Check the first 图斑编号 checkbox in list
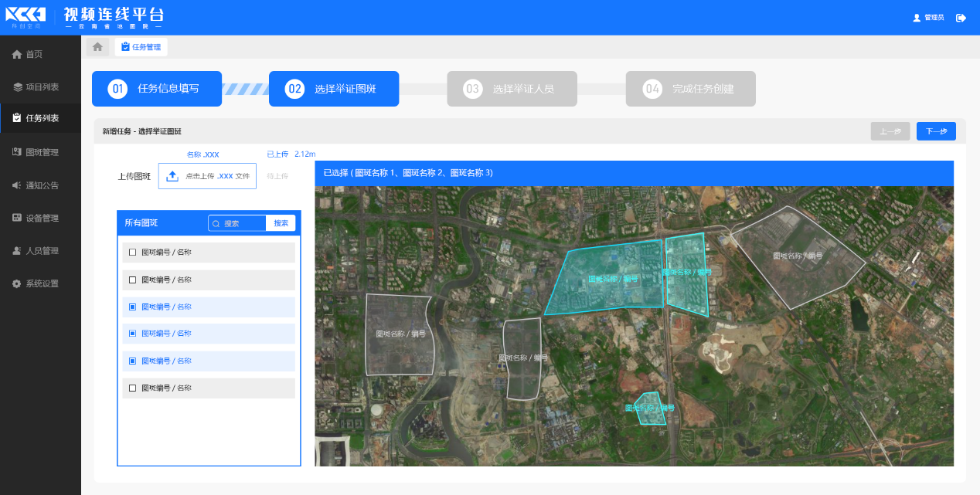This screenshot has height=495, width=980. [x=132, y=253]
